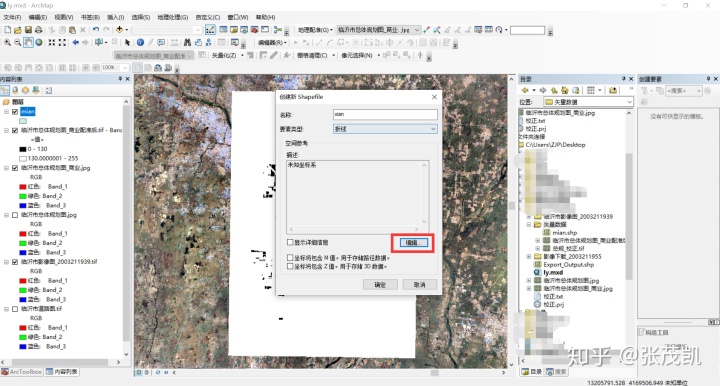
Task: Click the black 0 - 130 color swatch
Action: coord(23,149)
